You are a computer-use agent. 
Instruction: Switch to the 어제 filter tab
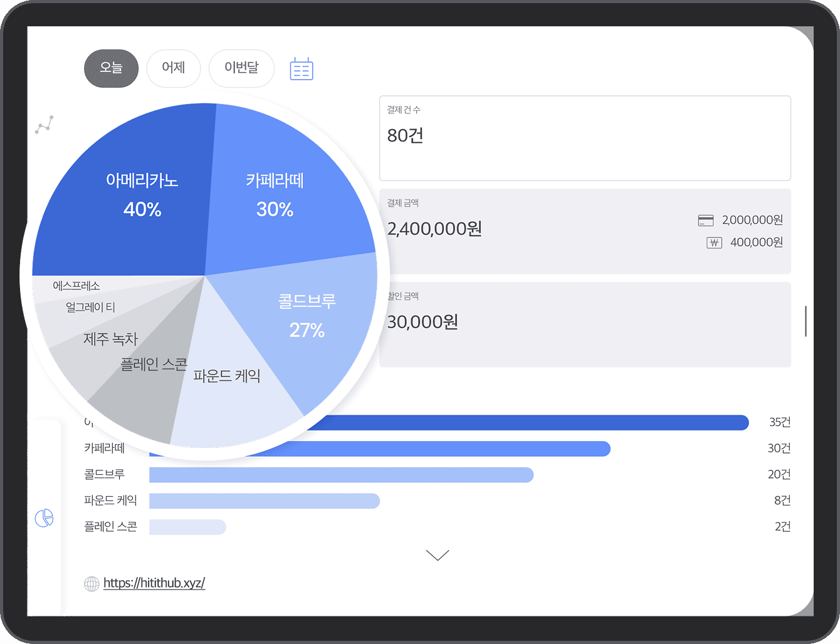click(x=174, y=68)
